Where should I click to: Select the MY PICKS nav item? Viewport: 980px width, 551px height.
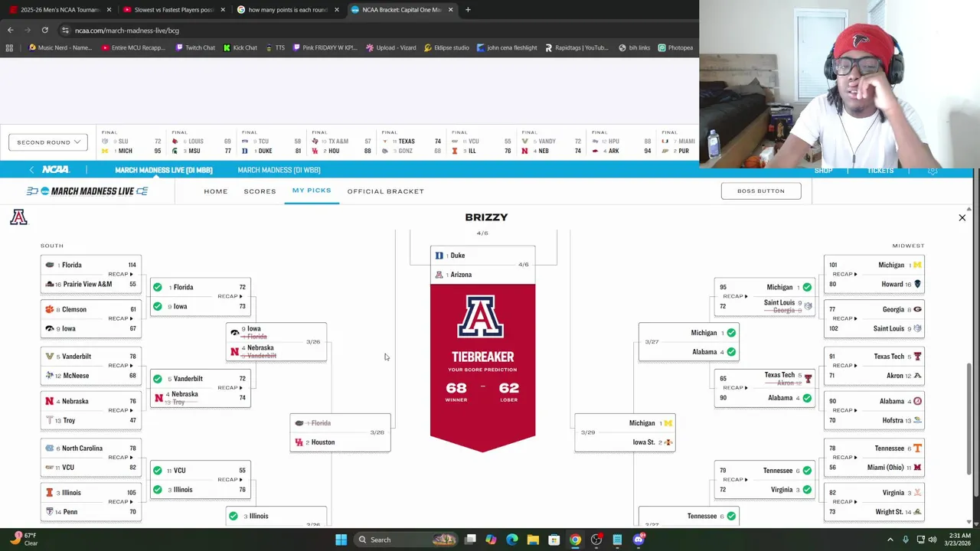(312, 191)
